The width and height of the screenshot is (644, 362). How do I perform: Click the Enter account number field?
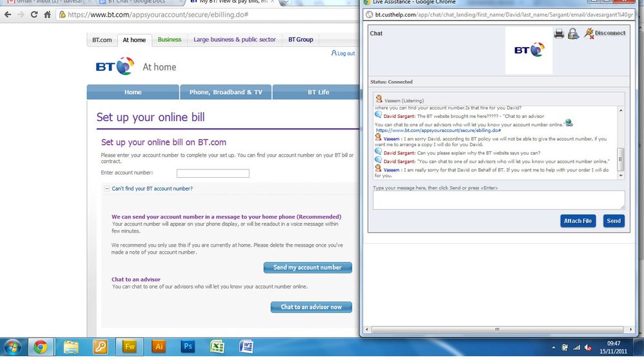coord(213,174)
